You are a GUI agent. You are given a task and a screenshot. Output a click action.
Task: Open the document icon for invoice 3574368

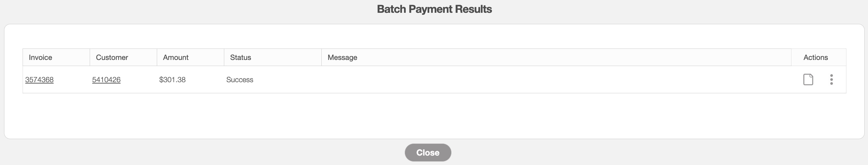808,79
